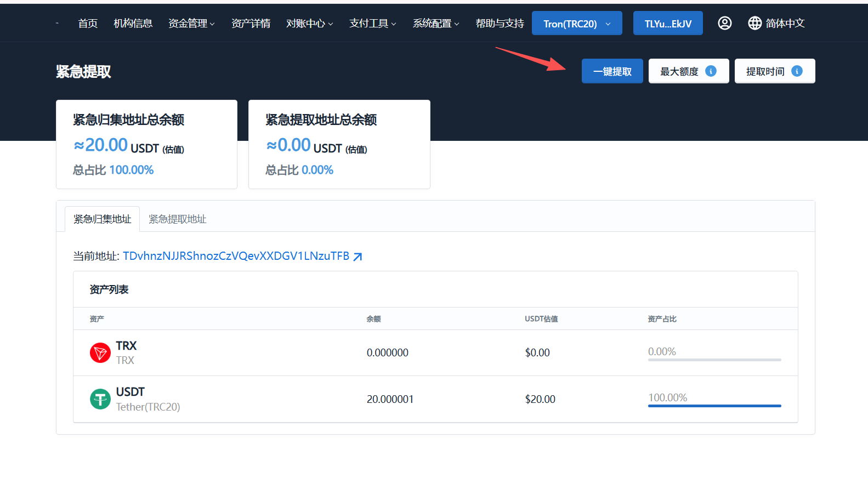868x495 pixels.
Task: Click the TRX 0.00% share bar
Action: pyautogui.click(x=714, y=360)
